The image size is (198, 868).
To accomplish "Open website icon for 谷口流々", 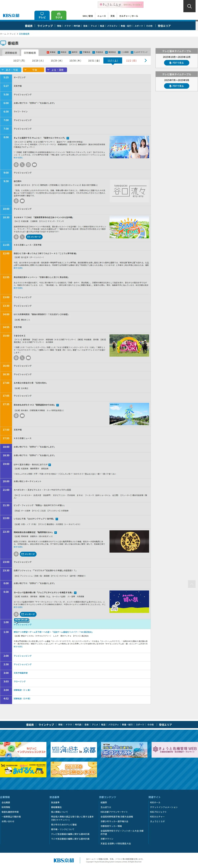I will click(x=16, y=201).
